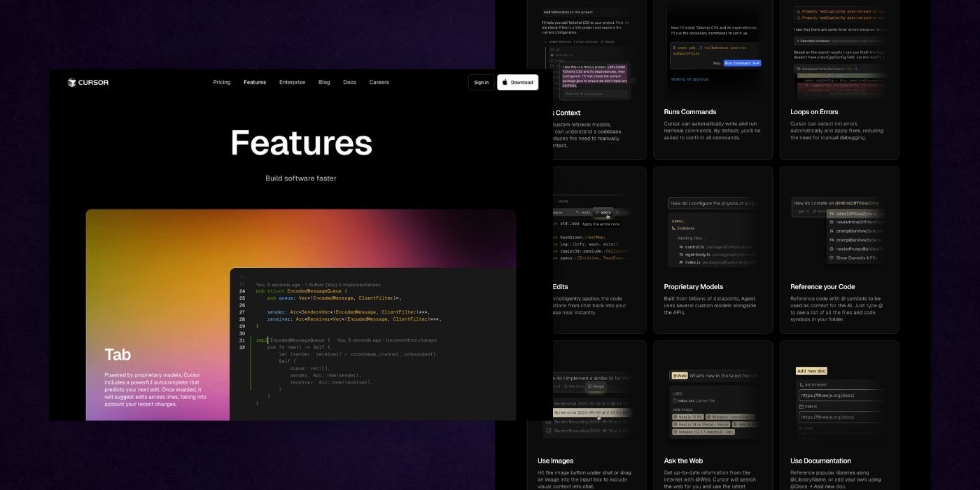Select the @Web tag in chat input
Screen dimensions: 980x490
coord(679,376)
